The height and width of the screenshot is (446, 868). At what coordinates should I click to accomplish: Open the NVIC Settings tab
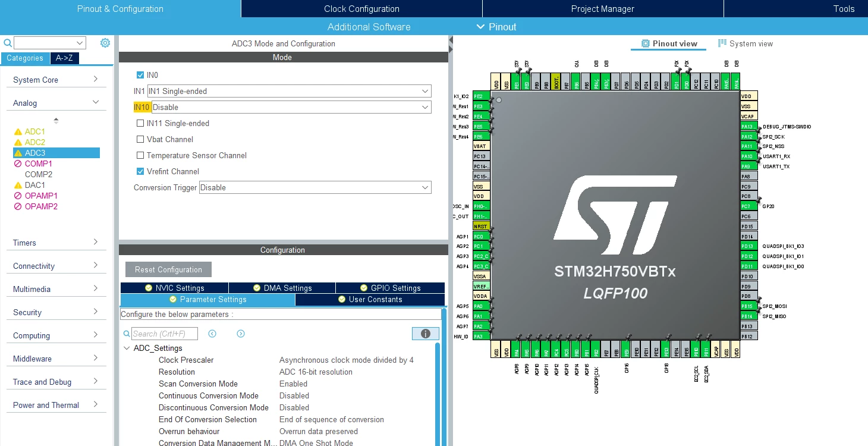click(x=174, y=288)
